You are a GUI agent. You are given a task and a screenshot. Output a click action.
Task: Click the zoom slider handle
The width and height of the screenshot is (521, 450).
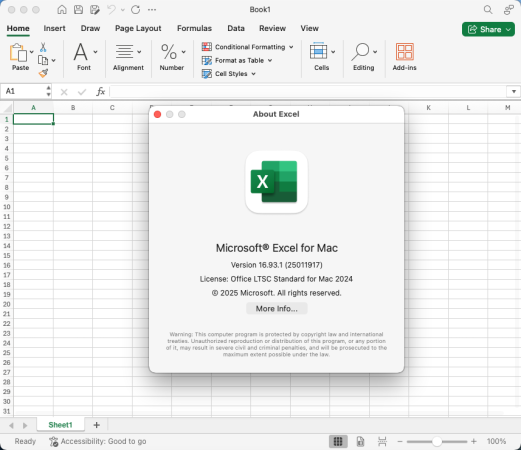437,442
